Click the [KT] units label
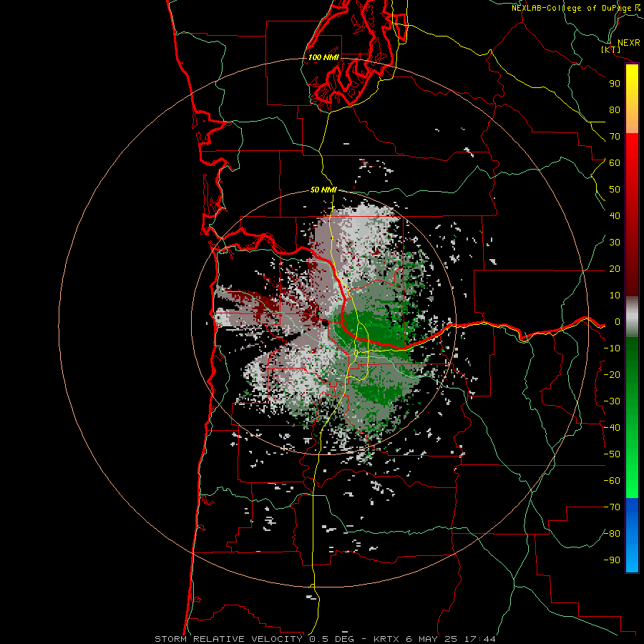Image resolution: width=644 pixels, height=644 pixels. tap(611, 49)
